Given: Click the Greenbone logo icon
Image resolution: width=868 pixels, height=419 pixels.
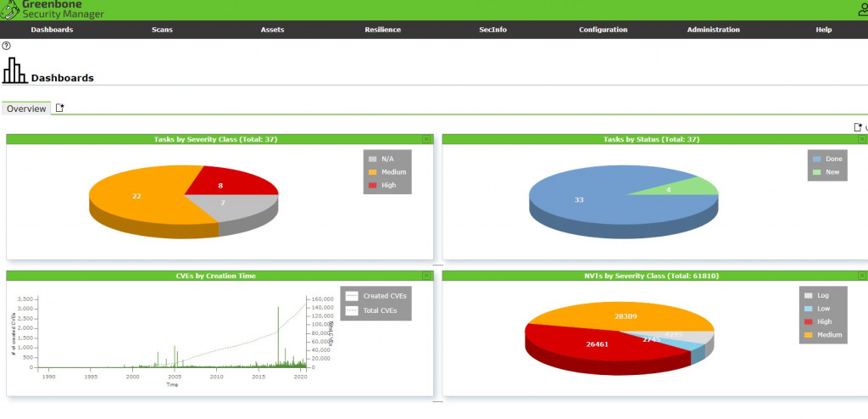Looking at the screenshot, I should pos(9,8).
